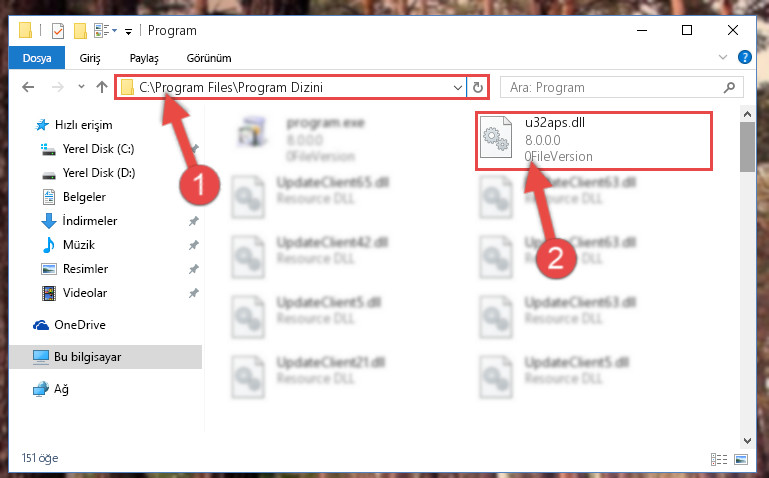Viewport: 769px width, 478px height.
Task: Refresh the folder using the refresh icon
Action: click(x=478, y=88)
